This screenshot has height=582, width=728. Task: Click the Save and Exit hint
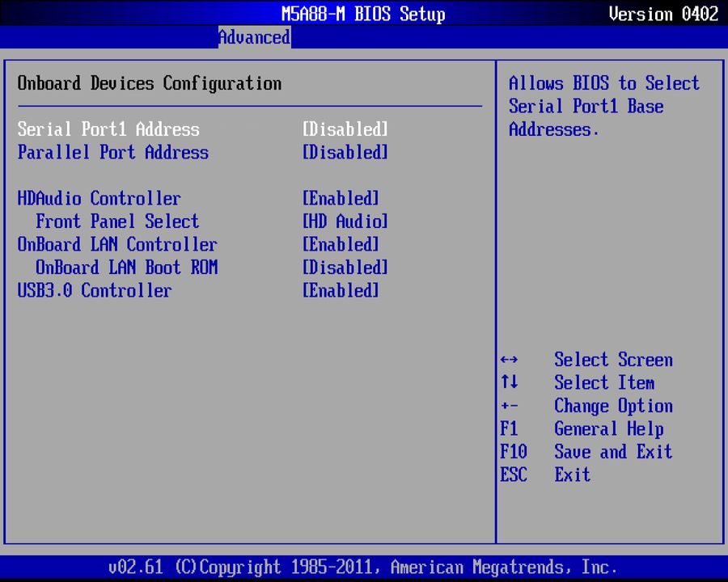tap(613, 452)
